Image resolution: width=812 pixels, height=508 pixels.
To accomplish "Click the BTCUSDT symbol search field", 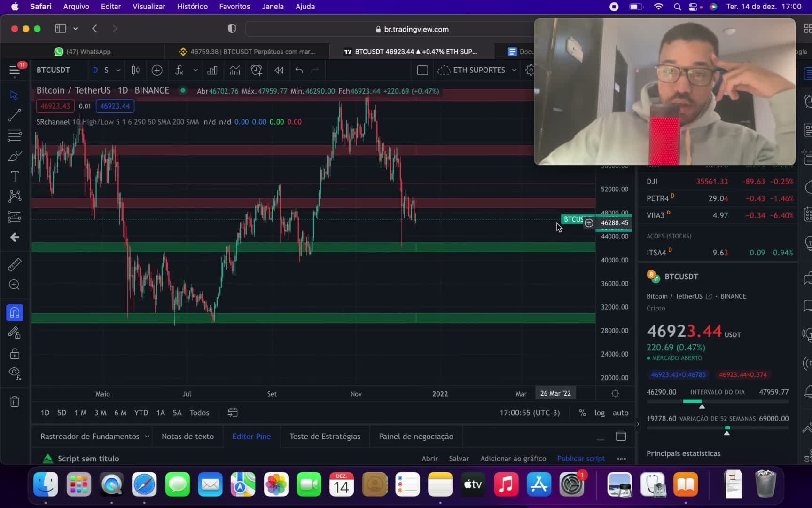I will pyautogui.click(x=54, y=70).
